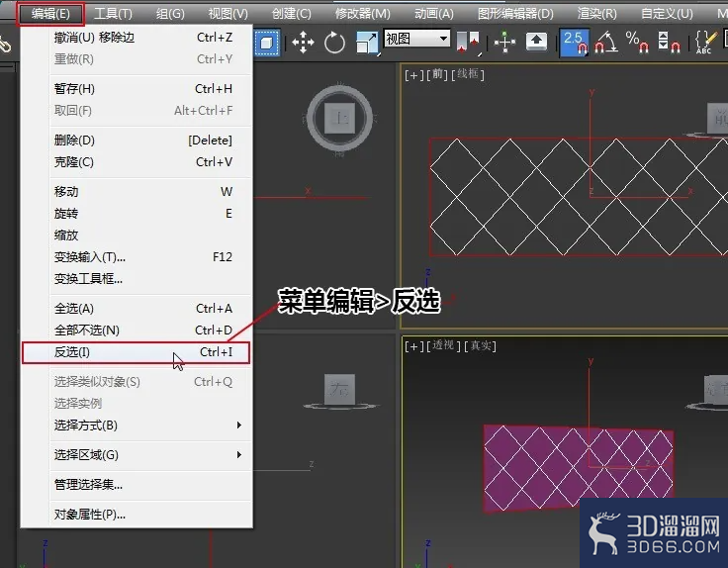Open the 自定义(U) menu
This screenshot has height=568, width=728.
(x=667, y=14)
